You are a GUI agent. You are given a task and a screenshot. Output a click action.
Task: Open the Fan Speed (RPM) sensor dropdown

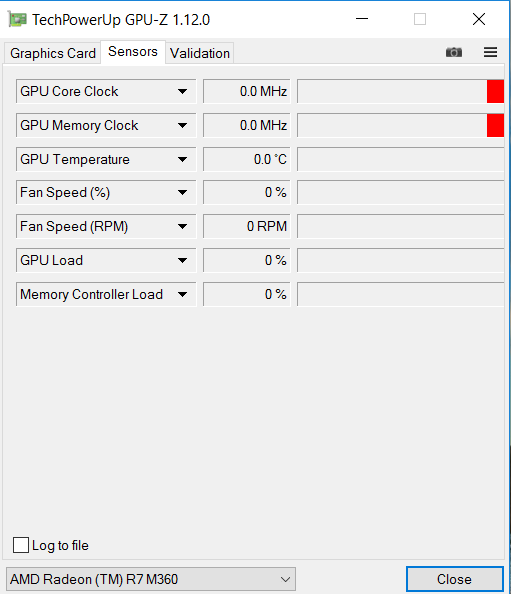(x=106, y=227)
